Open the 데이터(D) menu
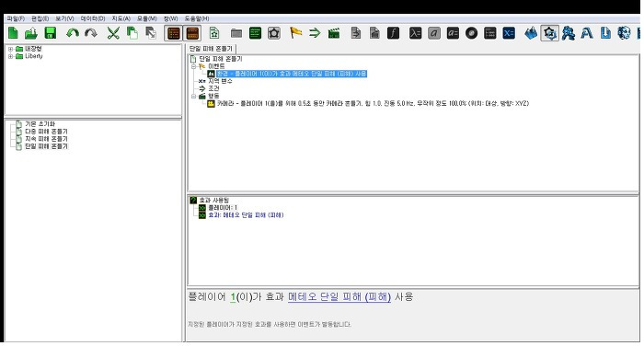The width and height of the screenshot is (644, 346). (x=93, y=18)
